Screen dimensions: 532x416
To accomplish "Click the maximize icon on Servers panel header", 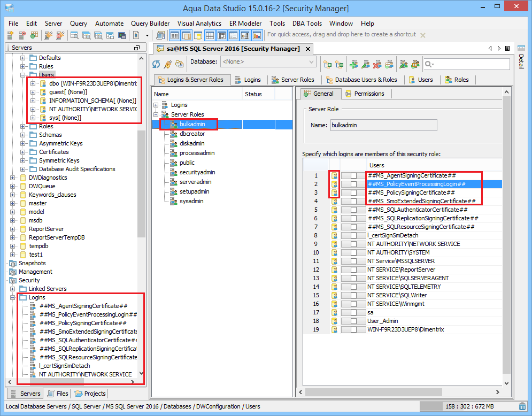I will click(x=137, y=48).
